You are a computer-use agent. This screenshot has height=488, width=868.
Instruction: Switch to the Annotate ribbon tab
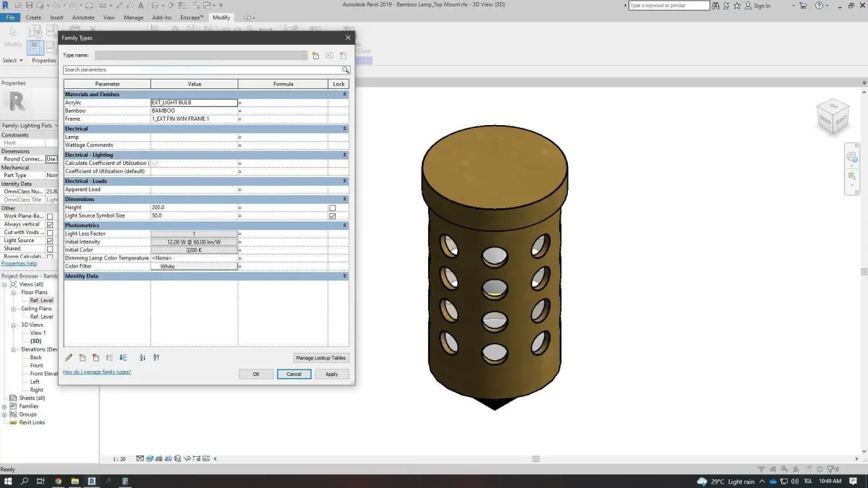click(83, 17)
